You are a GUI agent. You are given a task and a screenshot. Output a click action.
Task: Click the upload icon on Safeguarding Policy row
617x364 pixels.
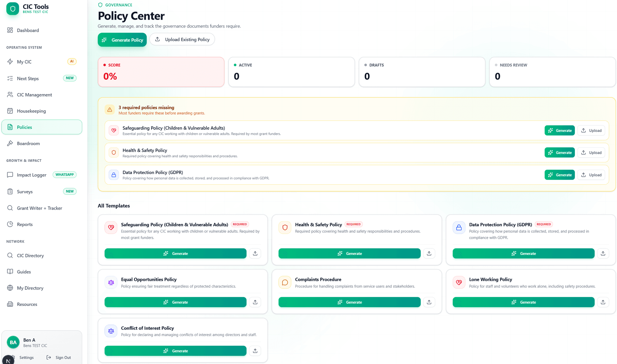(591, 130)
